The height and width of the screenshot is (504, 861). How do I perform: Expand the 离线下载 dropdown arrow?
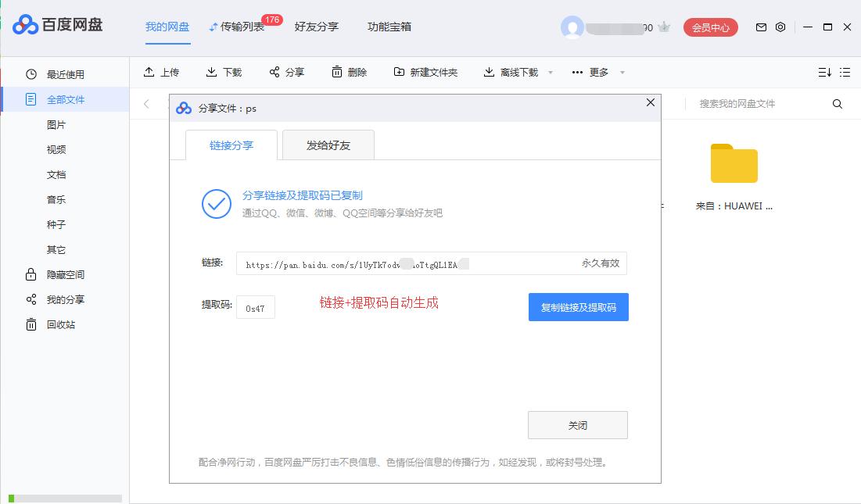(551, 72)
